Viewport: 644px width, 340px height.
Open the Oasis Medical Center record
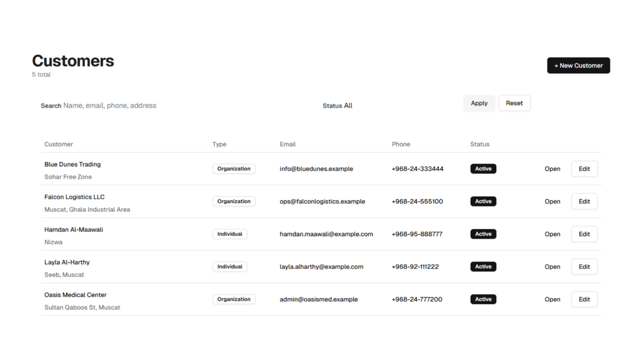(552, 299)
